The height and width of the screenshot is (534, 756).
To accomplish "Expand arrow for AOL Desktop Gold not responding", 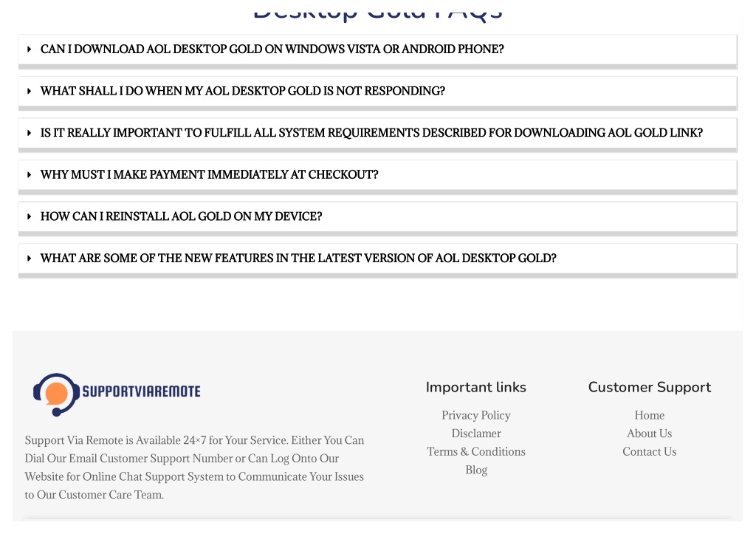I will click(x=30, y=91).
